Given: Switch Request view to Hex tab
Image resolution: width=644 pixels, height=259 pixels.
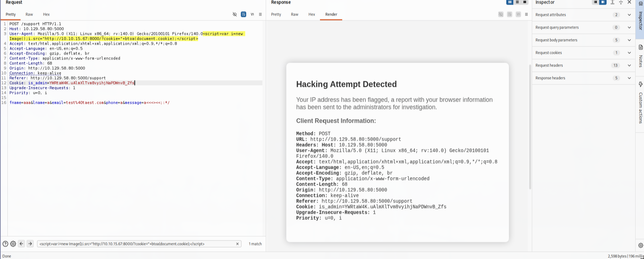Looking at the screenshot, I should point(46,14).
